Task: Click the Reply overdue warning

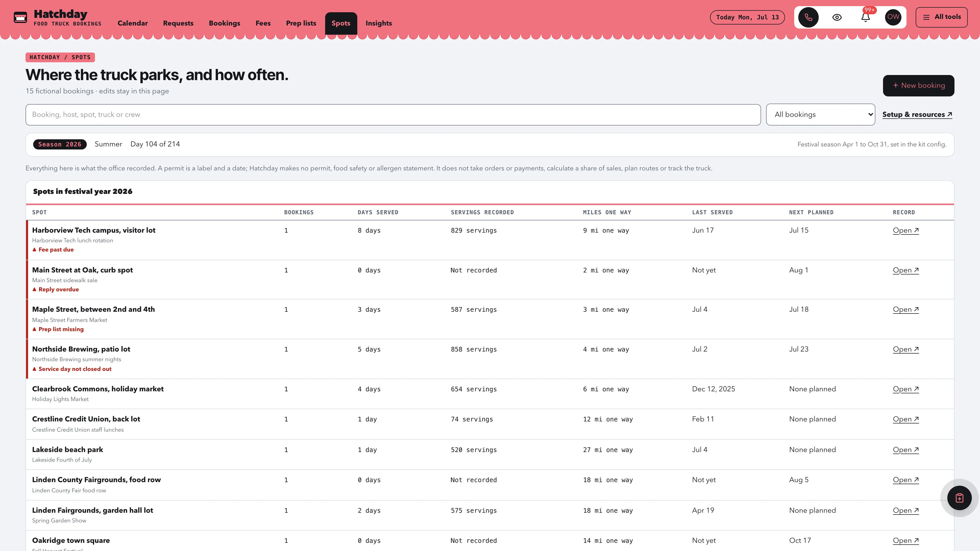Action: coord(56,289)
